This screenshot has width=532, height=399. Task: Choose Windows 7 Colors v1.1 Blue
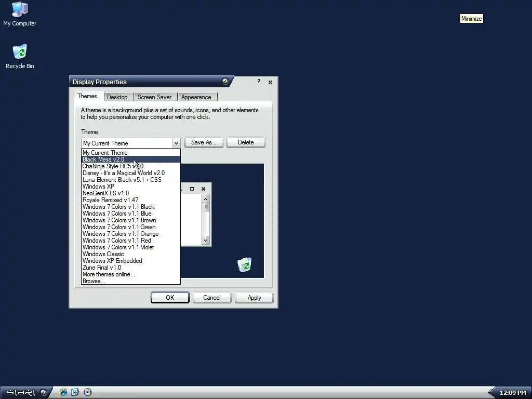[130, 214]
